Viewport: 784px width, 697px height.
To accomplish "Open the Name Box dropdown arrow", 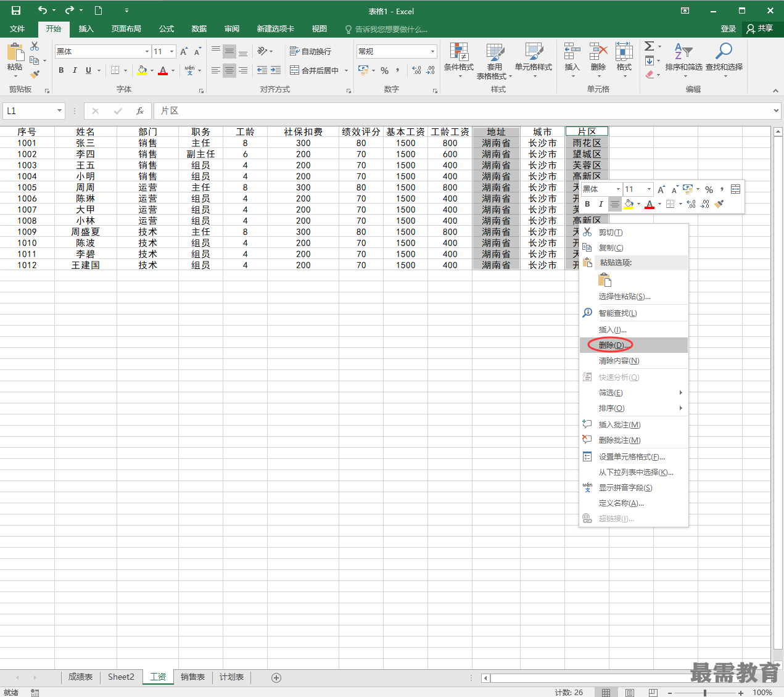I will pyautogui.click(x=59, y=111).
